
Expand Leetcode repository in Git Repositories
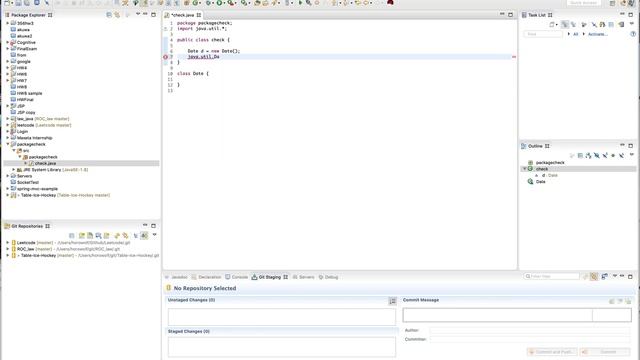pyautogui.click(x=7, y=242)
